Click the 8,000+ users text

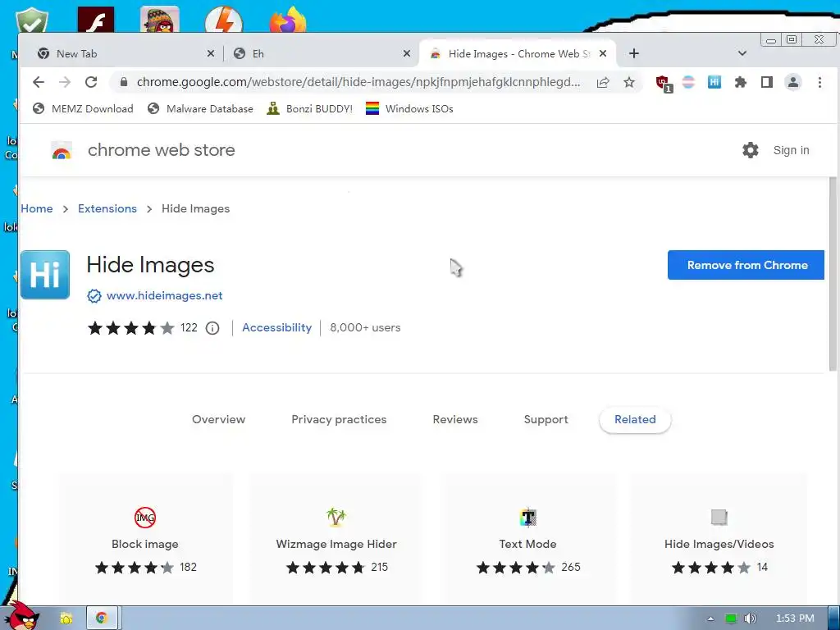(x=365, y=327)
